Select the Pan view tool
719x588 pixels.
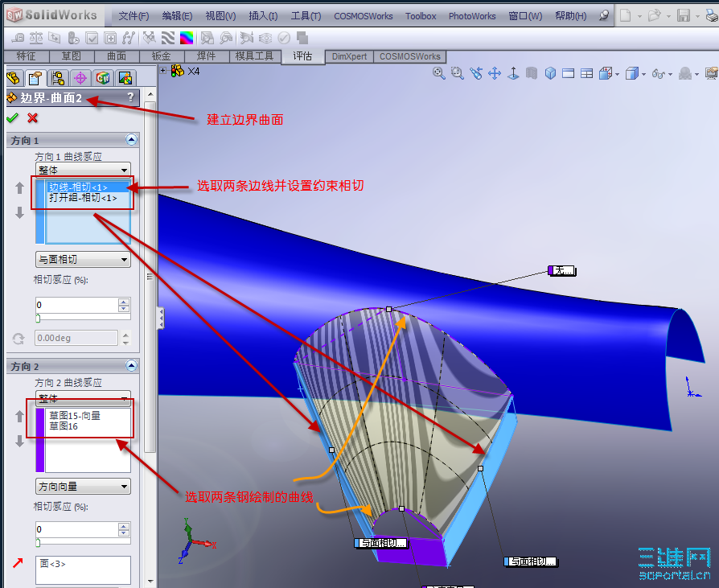click(495, 73)
